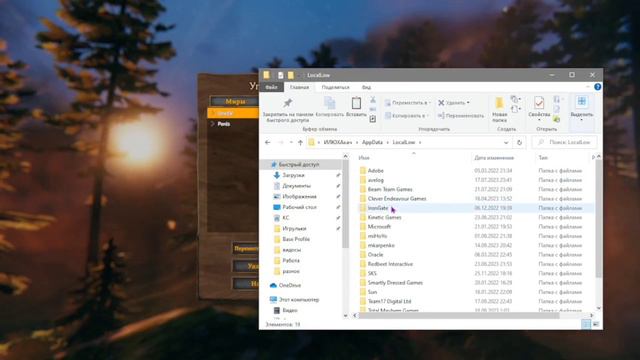The height and width of the screenshot is (360, 640).
Task: Click the Copy path icon below the scissors
Action: [x=373, y=109]
